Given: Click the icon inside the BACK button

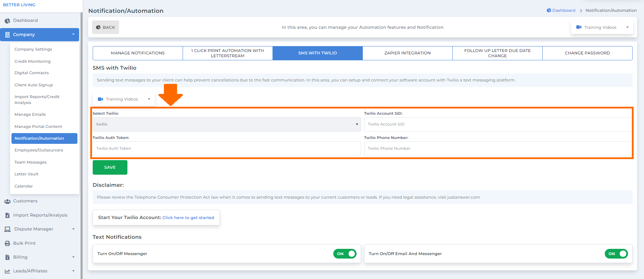Looking at the screenshot, I should click(98, 27).
